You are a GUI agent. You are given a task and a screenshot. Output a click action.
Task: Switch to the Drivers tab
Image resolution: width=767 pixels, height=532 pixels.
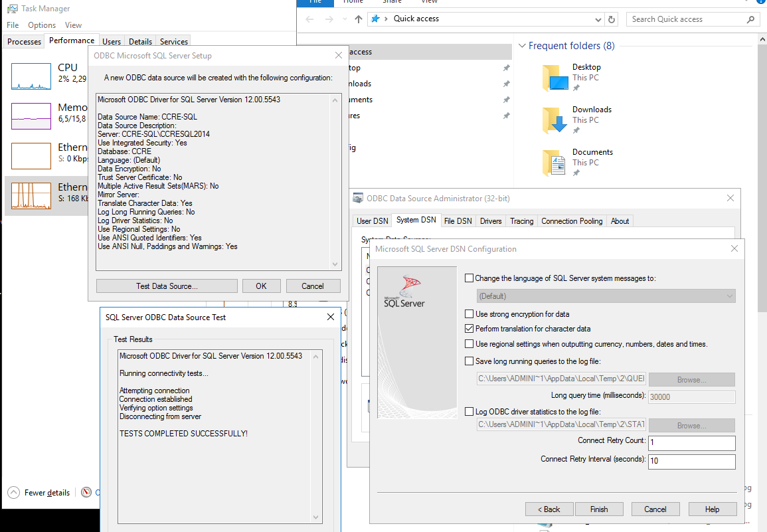(x=491, y=221)
